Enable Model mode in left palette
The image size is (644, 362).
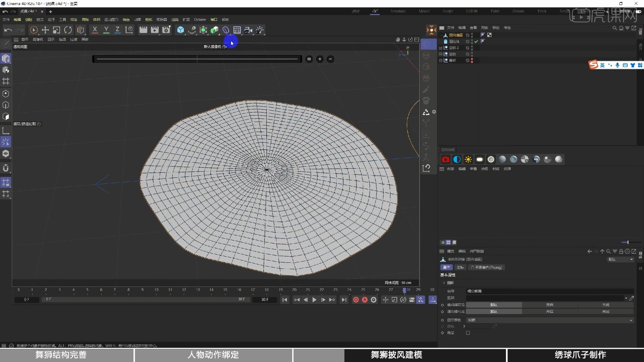[6, 58]
